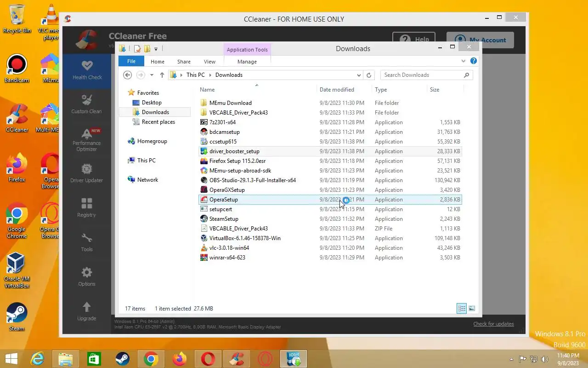Expand the address bar history dropdown
The height and width of the screenshot is (368, 588).
pos(359,75)
